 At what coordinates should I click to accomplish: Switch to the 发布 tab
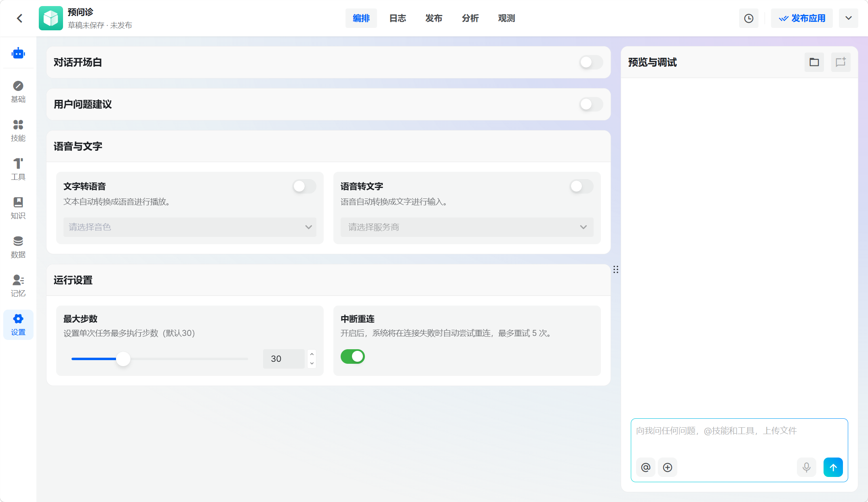[434, 18]
